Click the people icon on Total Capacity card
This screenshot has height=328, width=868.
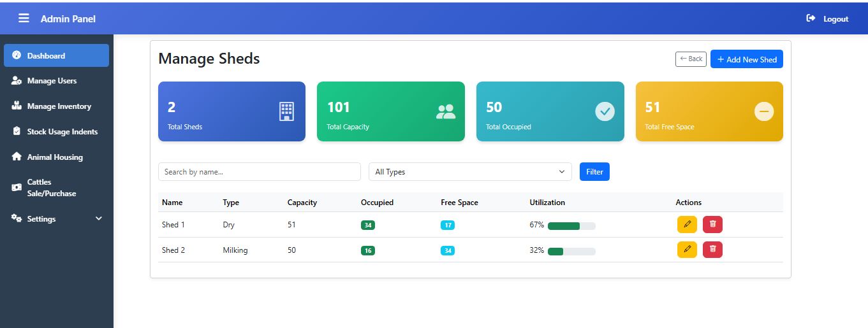point(446,111)
